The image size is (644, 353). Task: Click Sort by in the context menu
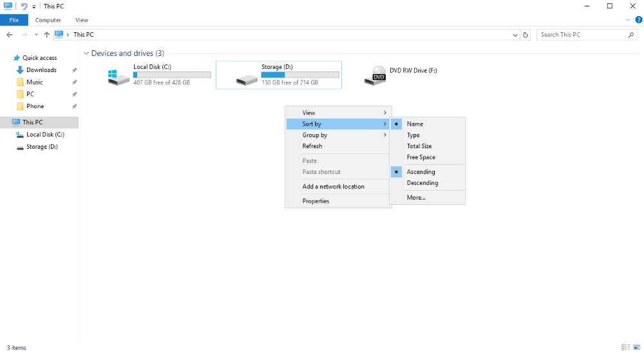tap(338, 124)
